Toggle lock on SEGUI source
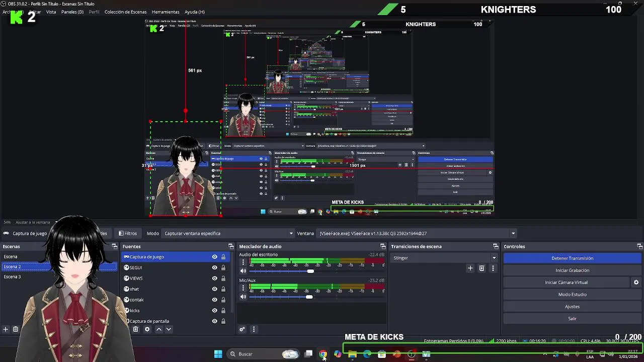The width and height of the screenshot is (644, 362). 223,267
